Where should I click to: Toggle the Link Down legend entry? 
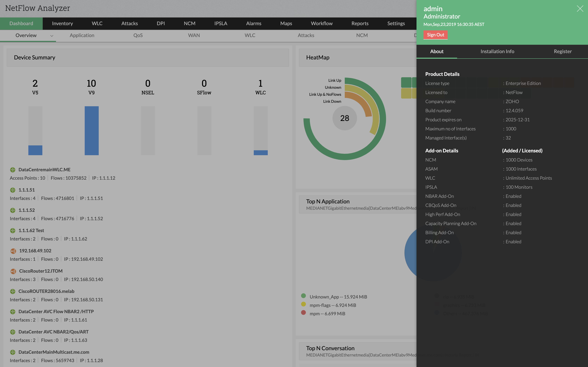click(332, 101)
